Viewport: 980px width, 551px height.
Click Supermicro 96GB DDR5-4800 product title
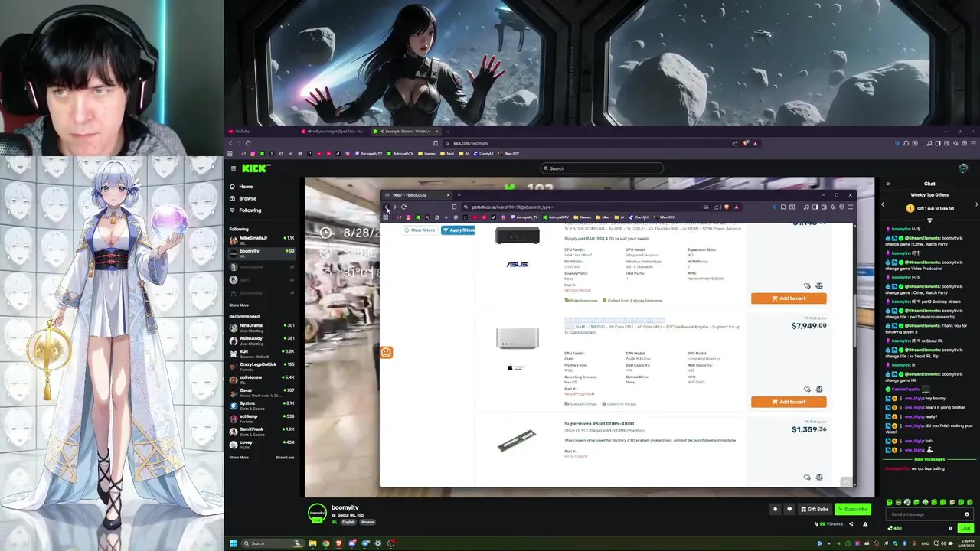[599, 424]
